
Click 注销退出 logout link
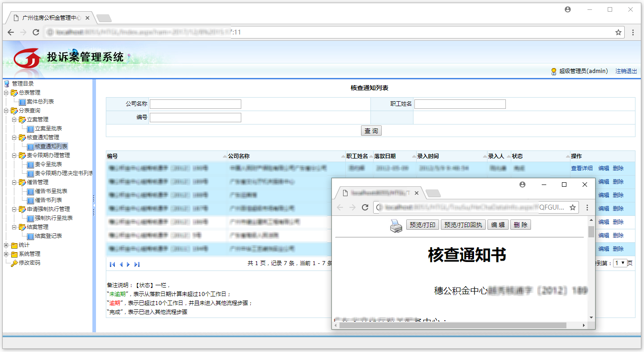[x=626, y=71]
